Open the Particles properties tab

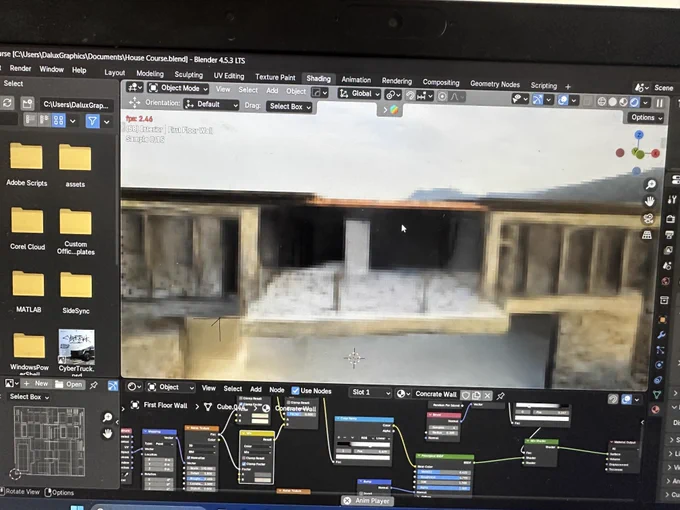[x=660, y=350]
